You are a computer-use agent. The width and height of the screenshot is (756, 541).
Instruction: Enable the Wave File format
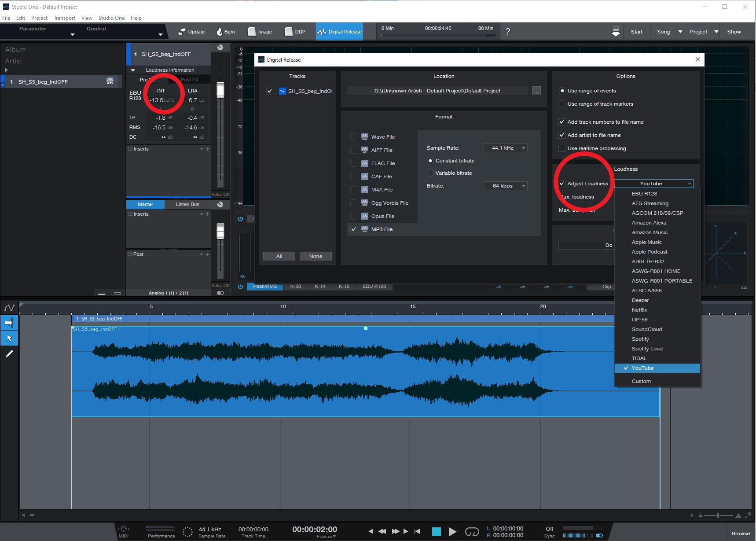coord(354,137)
